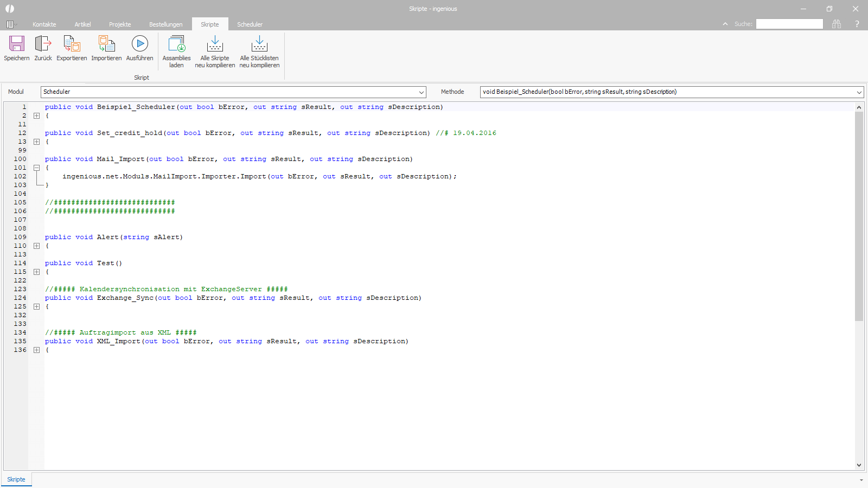The width and height of the screenshot is (868, 488).
Task: Minimize the ingenious window
Action: click(803, 9)
